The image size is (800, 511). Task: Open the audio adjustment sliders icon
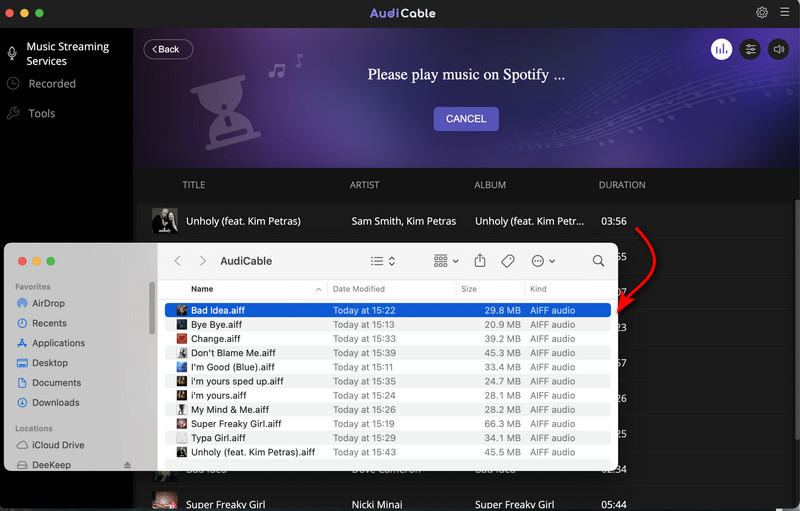click(x=750, y=49)
